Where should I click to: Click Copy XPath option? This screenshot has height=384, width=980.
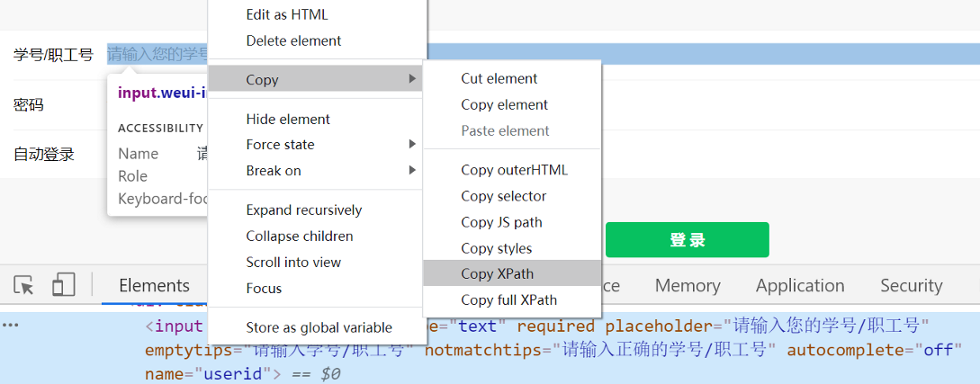(x=498, y=273)
